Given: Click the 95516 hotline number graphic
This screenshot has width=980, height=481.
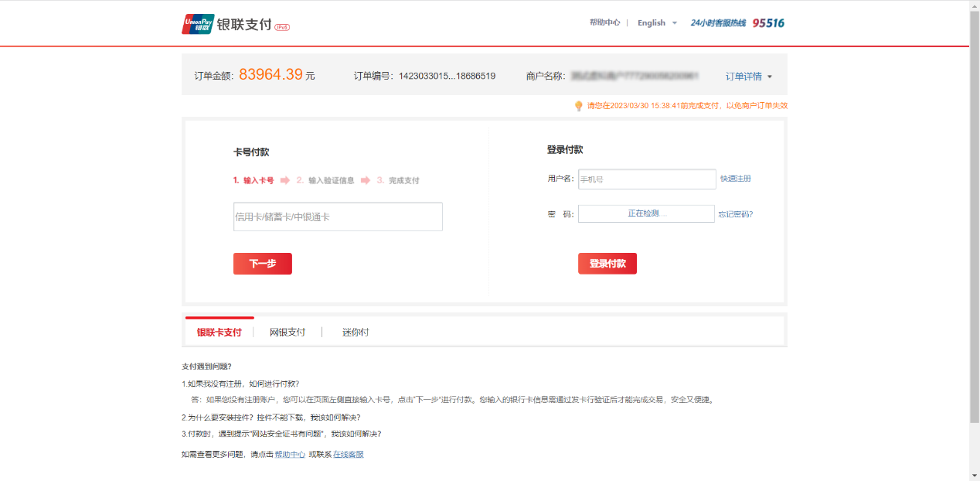Looking at the screenshot, I should point(767,23).
